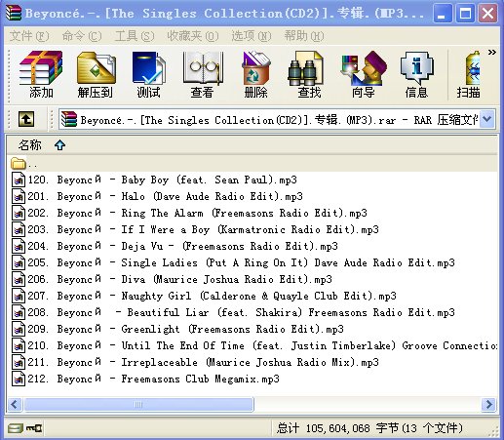Select the parent folder '..' entry
Image resolution: width=504 pixels, height=440 pixels.
[24, 164]
